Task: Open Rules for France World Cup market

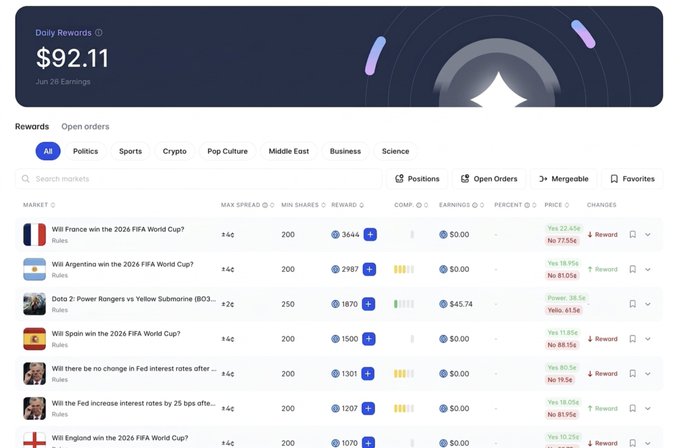Action: (59, 241)
